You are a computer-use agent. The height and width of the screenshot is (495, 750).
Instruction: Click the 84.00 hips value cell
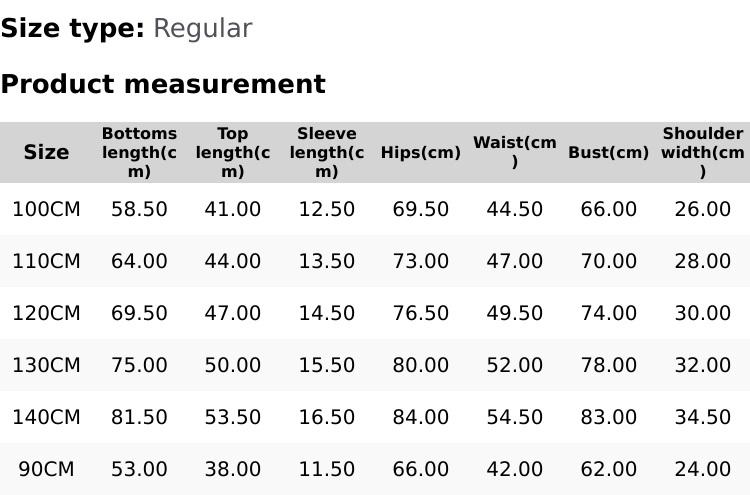[420, 417]
